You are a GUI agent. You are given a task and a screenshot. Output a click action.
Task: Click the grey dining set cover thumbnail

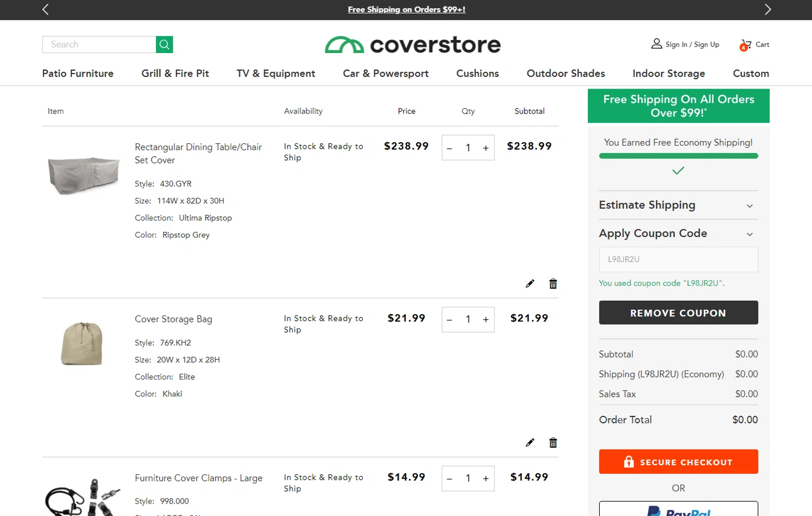[83, 175]
